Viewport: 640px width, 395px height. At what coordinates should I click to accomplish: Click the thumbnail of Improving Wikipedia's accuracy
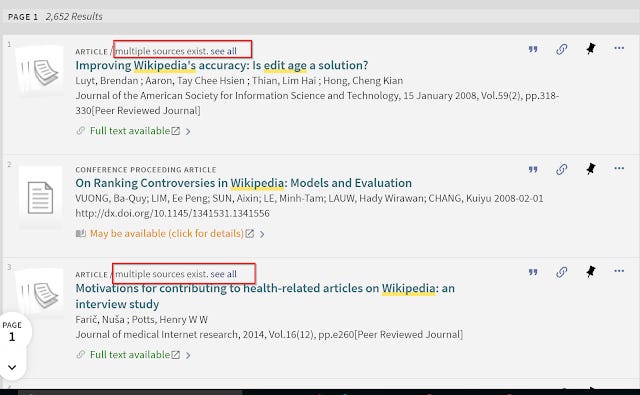click(x=40, y=71)
